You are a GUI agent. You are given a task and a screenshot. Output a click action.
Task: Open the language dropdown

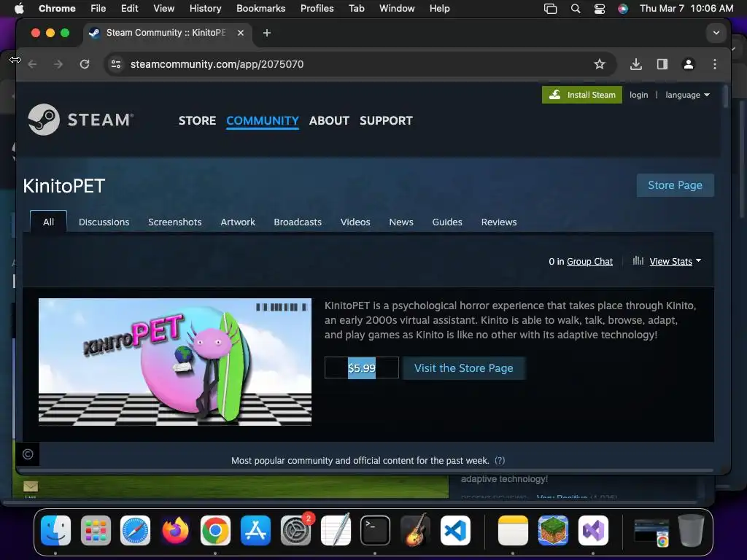click(x=687, y=95)
